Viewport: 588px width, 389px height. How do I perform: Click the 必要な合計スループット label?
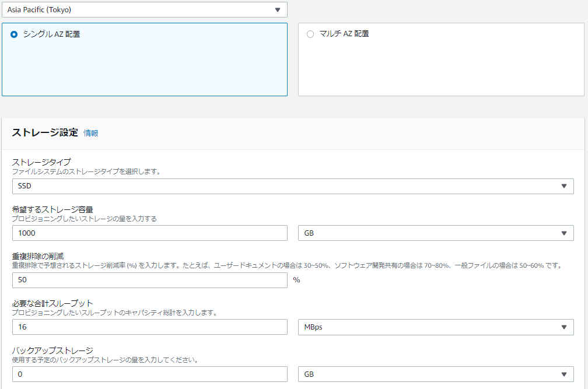[x=52, y=303]
